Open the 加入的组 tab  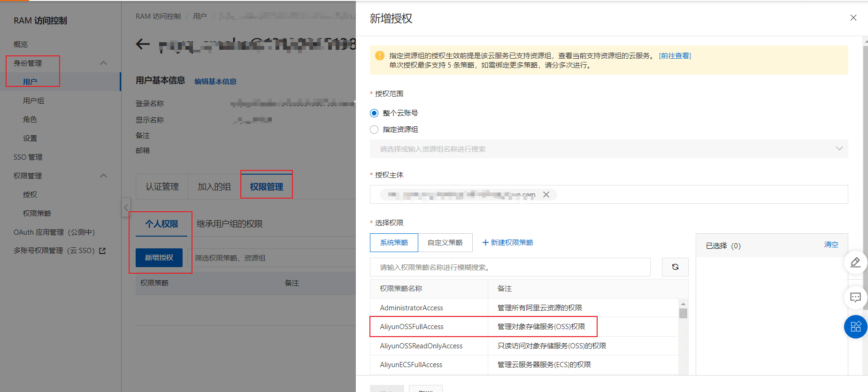pyautogui.click(x=214, y=186)
